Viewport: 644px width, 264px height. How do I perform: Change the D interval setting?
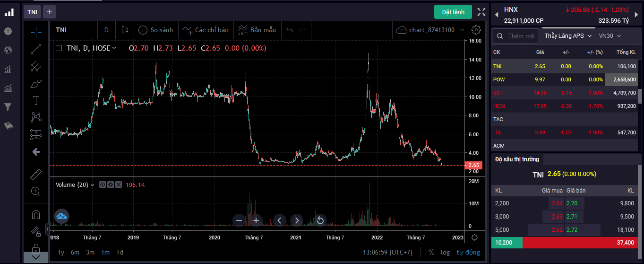coord(106,30)
